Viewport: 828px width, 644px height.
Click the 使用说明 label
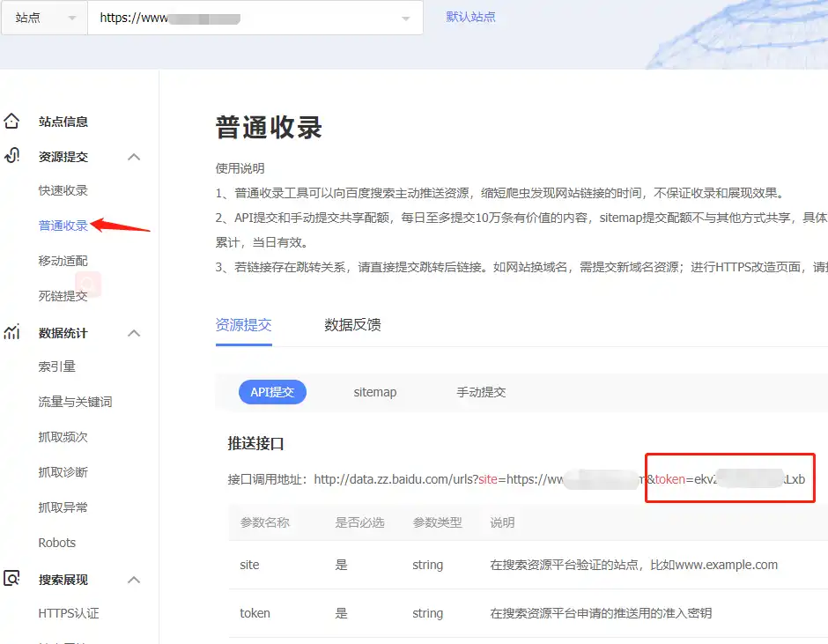(240, 168)
